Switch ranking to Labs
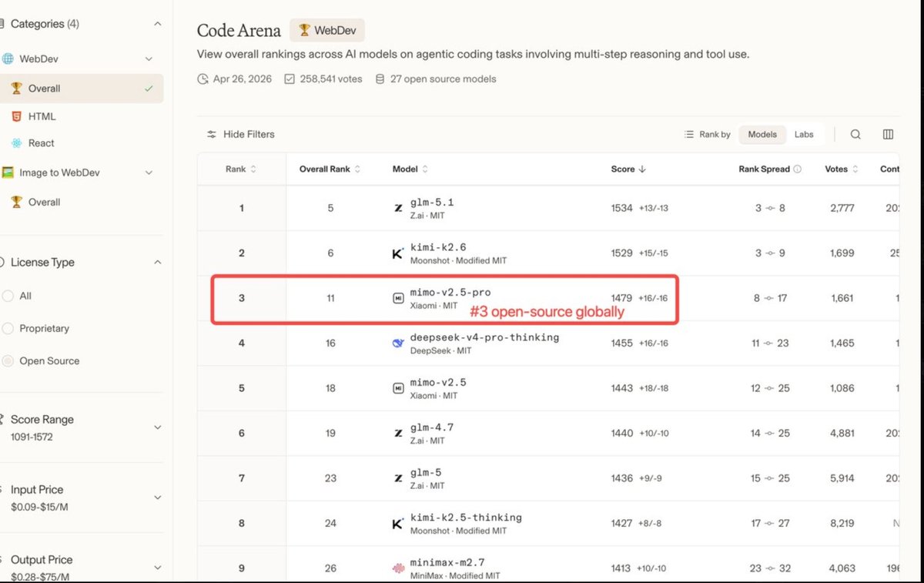Screen dimensions: 924x583 804,134
